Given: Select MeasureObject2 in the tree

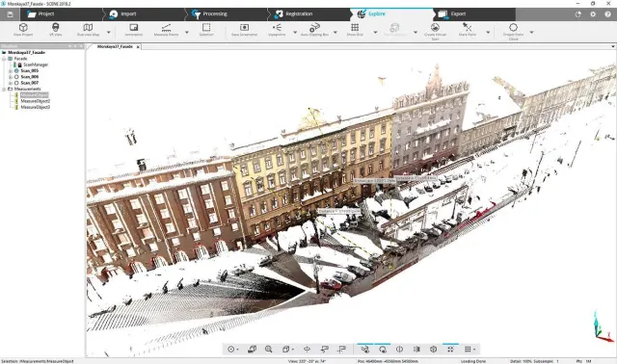Looking at the screenshot, I should point(35,101).
